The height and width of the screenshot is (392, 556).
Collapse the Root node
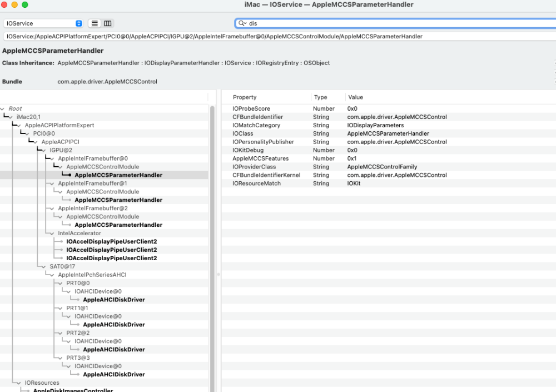(3, 108)
